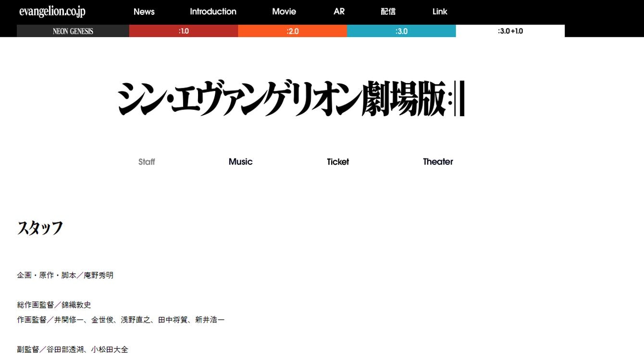Open the Ticket page link
The width and height of the screenshot is (644, 362).
tap(338, 162)
